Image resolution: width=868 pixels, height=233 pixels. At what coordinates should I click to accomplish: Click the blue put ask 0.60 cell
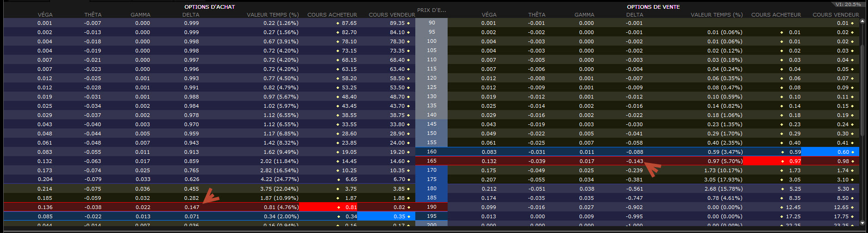click(x=830, y=152)
